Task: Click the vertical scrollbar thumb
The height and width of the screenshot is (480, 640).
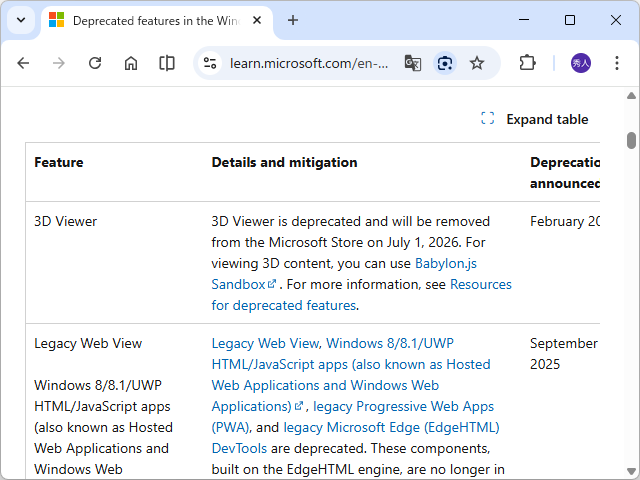Action: coord(631,140)
